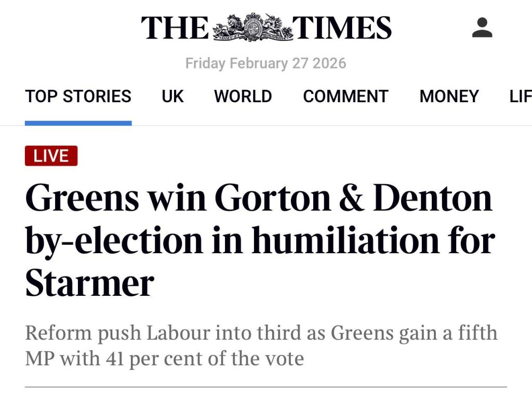Switch to the WORLD section
The height and width of the screenshot is (398, 532).
(x=243, y=97)
